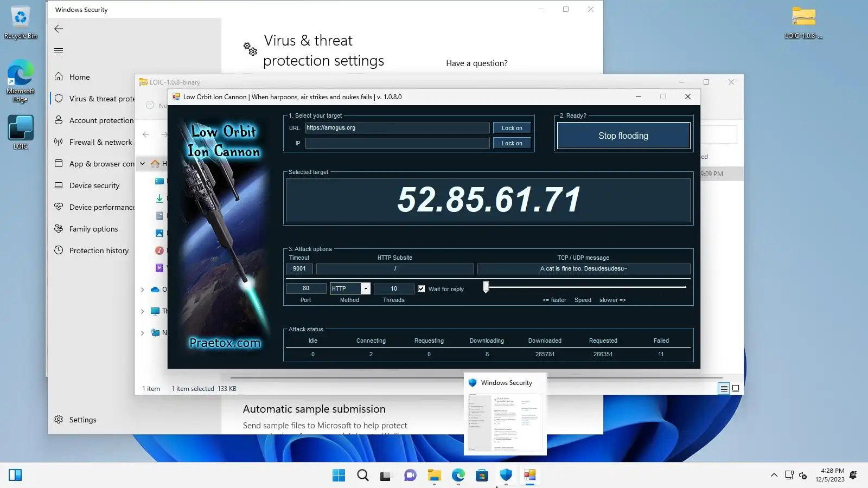Expand the OneDrive node in File Explorer
This screenshot has width=868, height=488.
coord(142,290)
